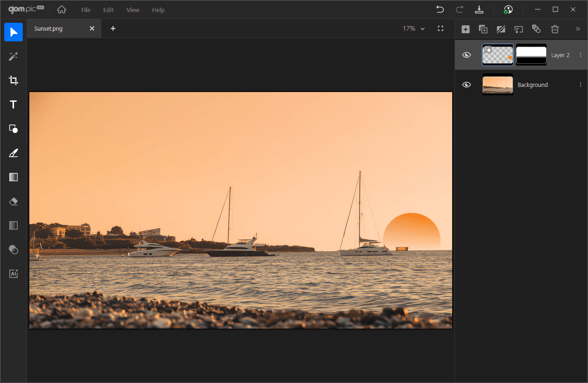The width and height of the screenshot is (588, 383).
Task: Activate the Text tool
Action: click(13, 105)
